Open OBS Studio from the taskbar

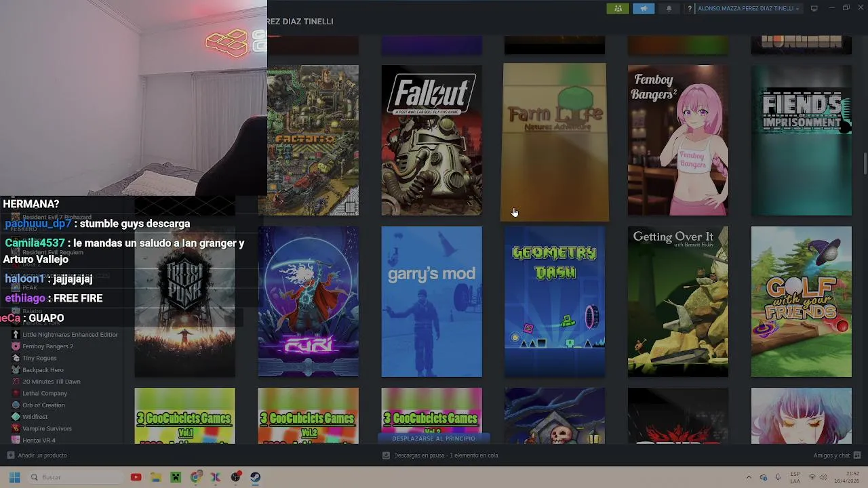tap(235, 477)
